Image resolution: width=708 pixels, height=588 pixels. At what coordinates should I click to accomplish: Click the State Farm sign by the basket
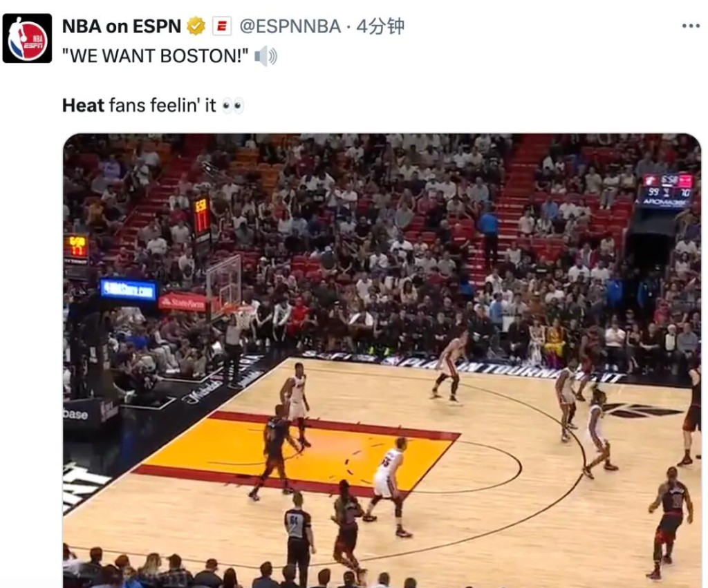click(183, 303)
